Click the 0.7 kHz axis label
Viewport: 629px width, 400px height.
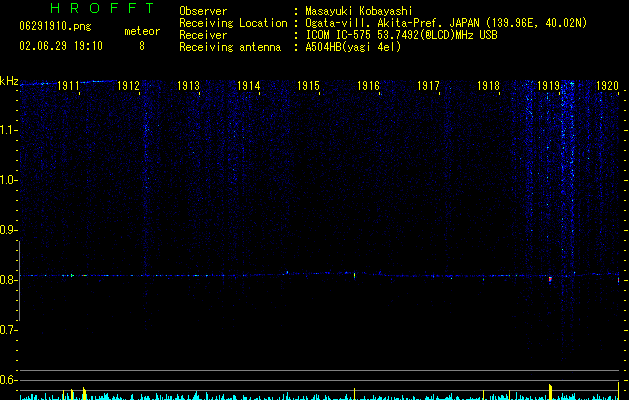coord(7,330)
